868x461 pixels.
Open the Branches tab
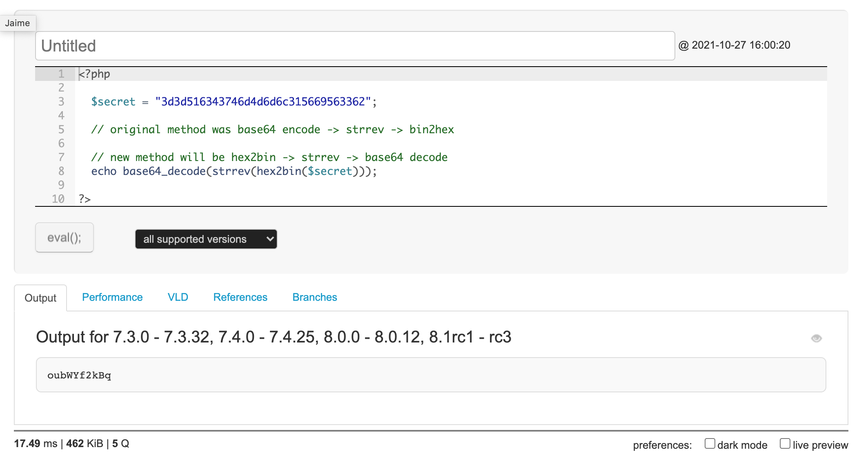pos(314,297)
